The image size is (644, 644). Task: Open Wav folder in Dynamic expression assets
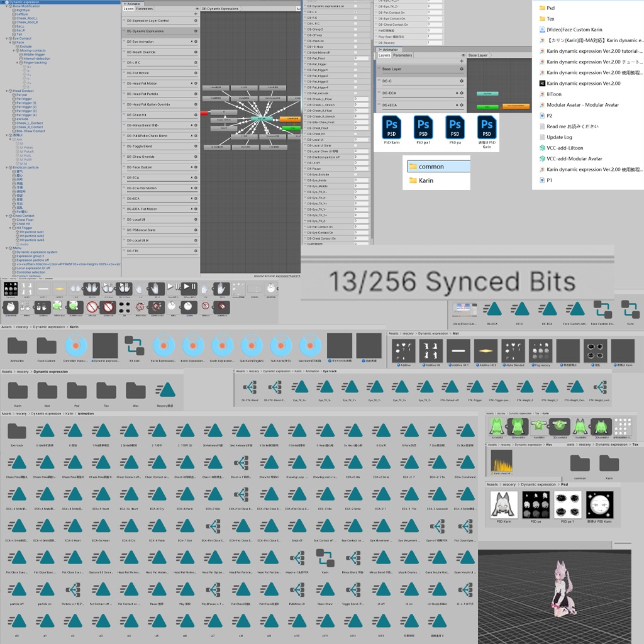click(x=136, y=394)
